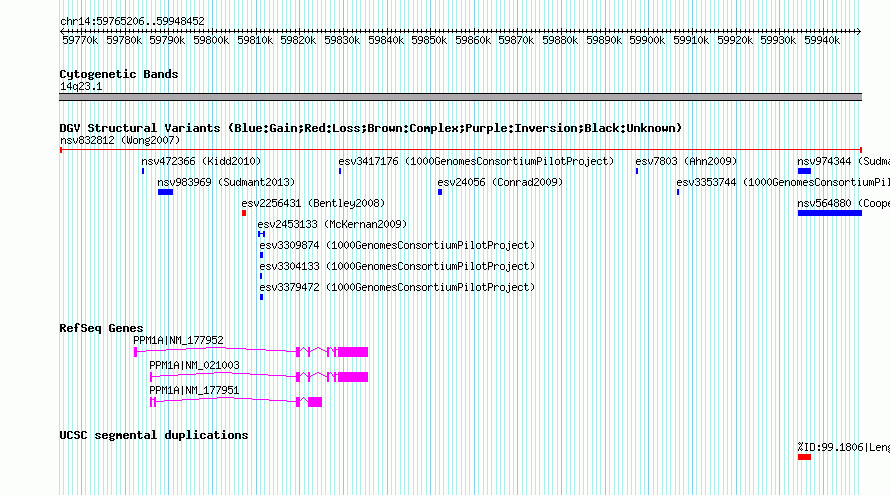The width and height of the screenshot is (890, 495).
Task: Open variant esv3379472 label
Action: [397, 287]
